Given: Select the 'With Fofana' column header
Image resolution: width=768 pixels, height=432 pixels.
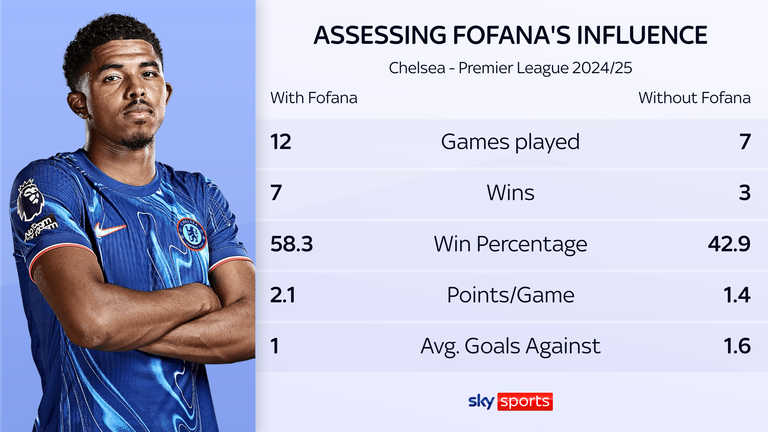Looking at the screenshot, I should [x=313, y=98].
